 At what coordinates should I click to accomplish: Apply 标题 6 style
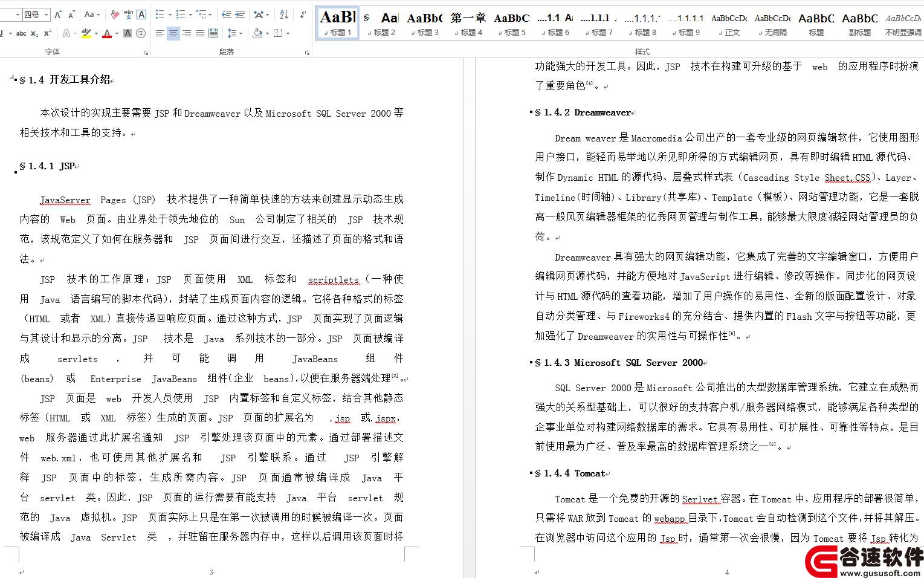click(555, 23)
